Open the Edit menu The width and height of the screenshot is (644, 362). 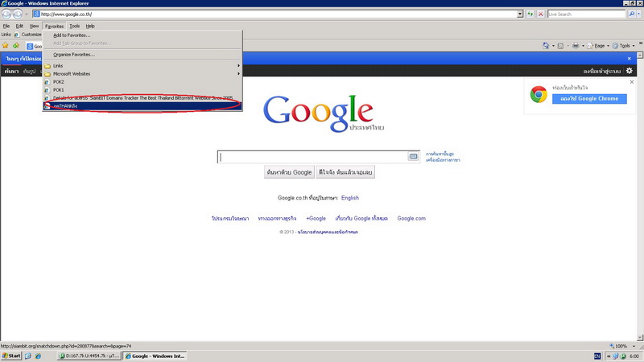[19, 26]
